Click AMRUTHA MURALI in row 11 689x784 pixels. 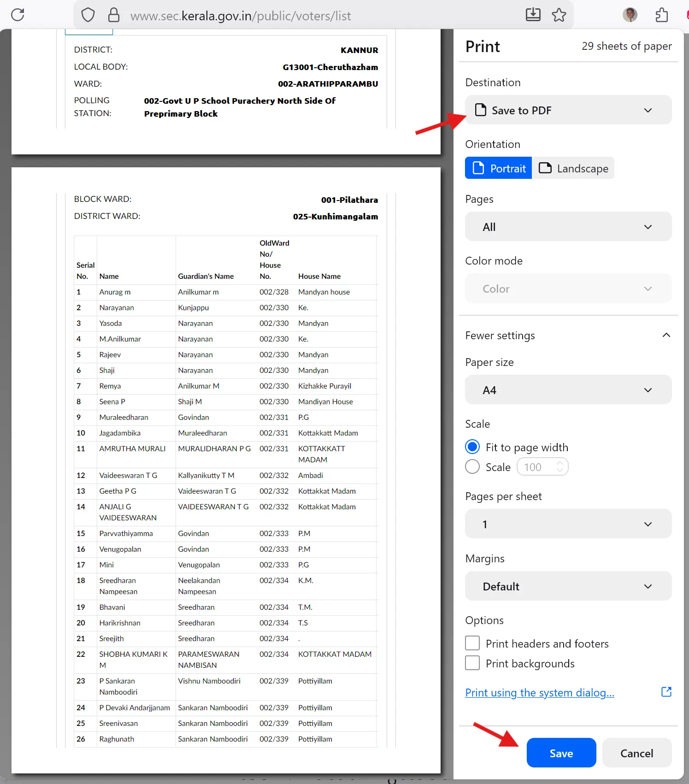pos(132,448)
